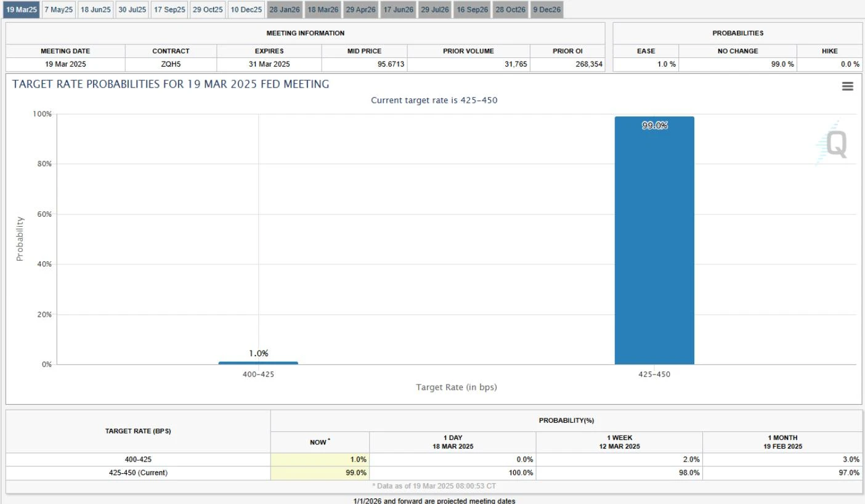Click the small 1.0% bar for 400-425

(x=258, y=363)
